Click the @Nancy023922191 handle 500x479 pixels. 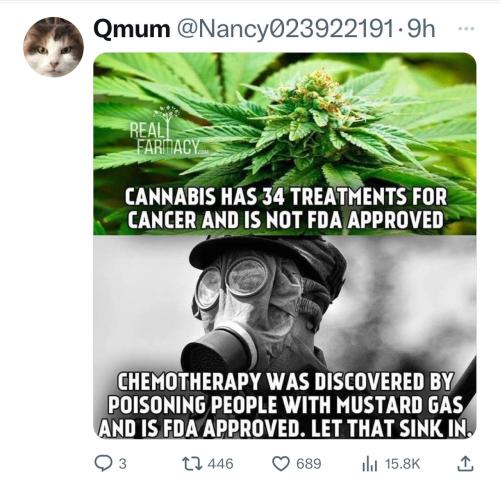[285, 29]
